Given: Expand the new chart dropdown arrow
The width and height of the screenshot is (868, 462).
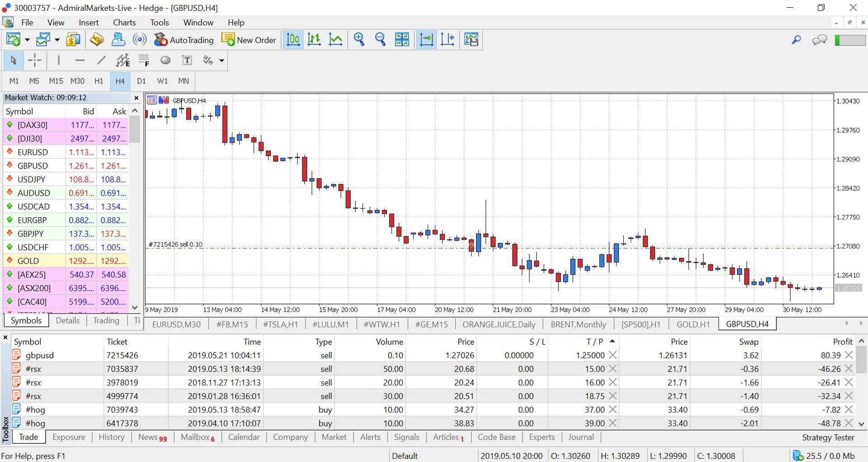Looking at the screenshot, I should click(27, 40).
